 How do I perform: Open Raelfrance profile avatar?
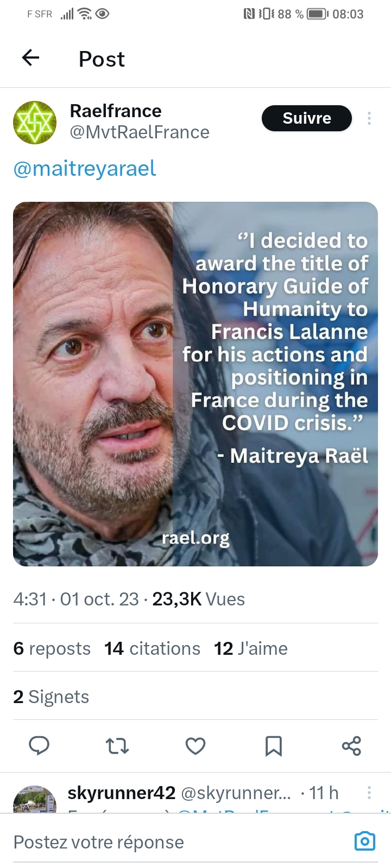(35, 122)
